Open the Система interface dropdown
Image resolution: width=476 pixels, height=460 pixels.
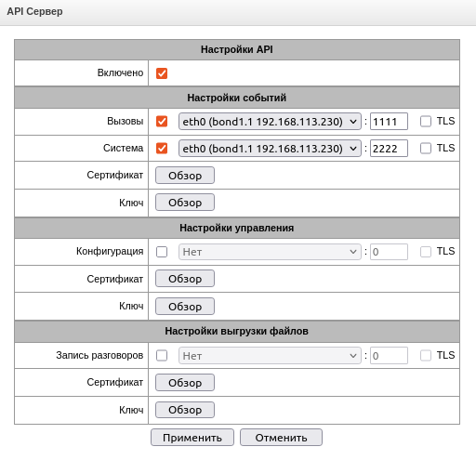(x=270, y=149)
